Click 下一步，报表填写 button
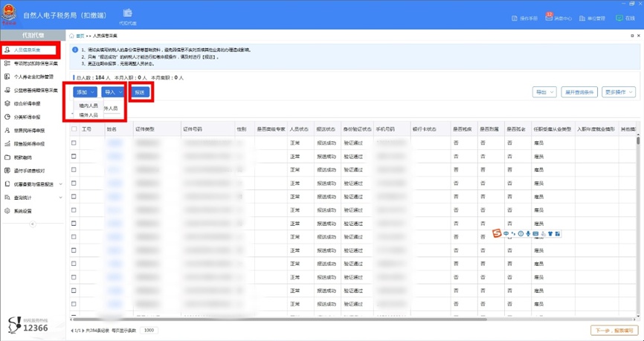Viewport: 644px width, 341px height. 614,330
